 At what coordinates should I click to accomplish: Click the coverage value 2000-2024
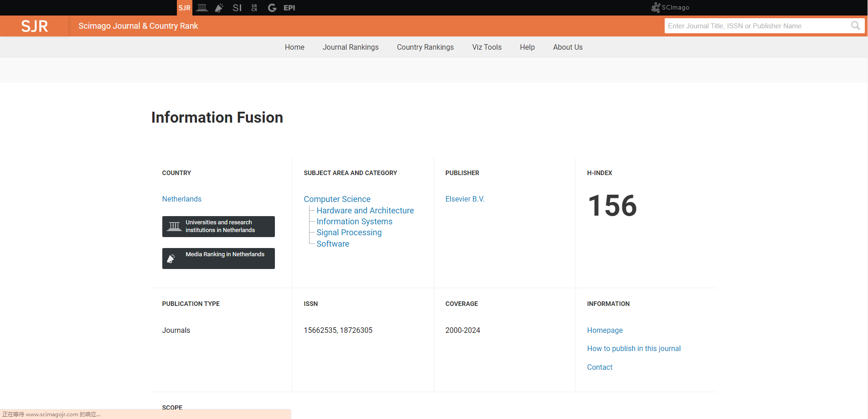(x=462, y=330)
